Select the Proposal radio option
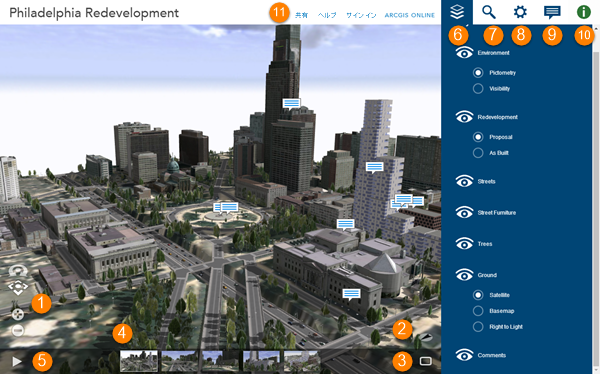This screenshot has height=374, width=600. click(x=478, y=137)
